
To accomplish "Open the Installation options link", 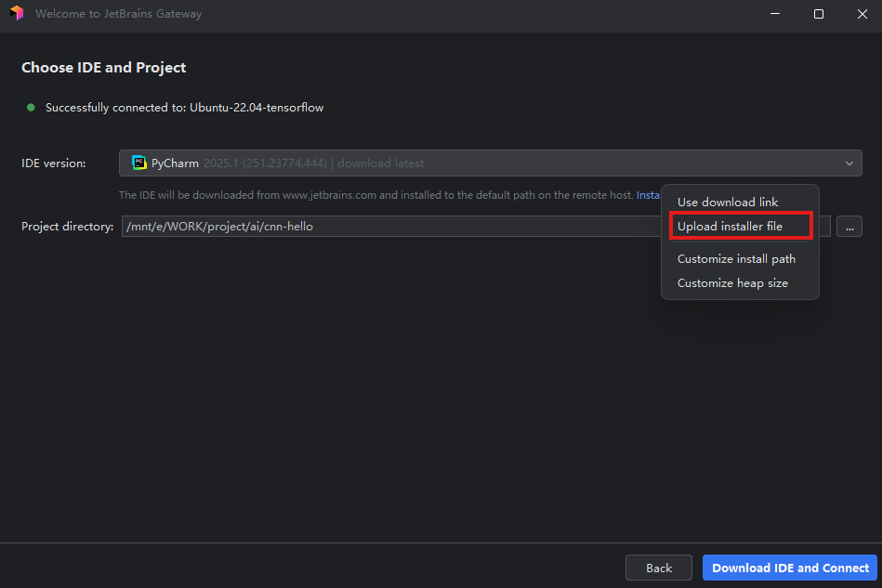I will (x=648, y=195).
